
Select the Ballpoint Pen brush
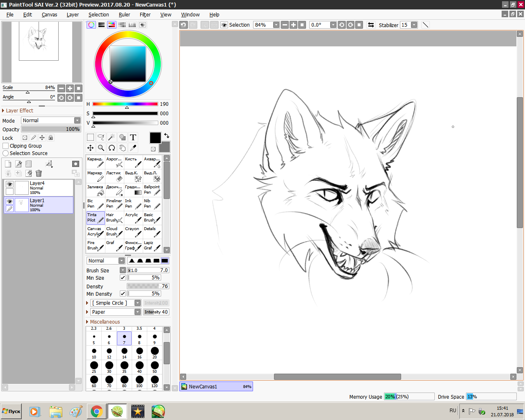[152, 190]
